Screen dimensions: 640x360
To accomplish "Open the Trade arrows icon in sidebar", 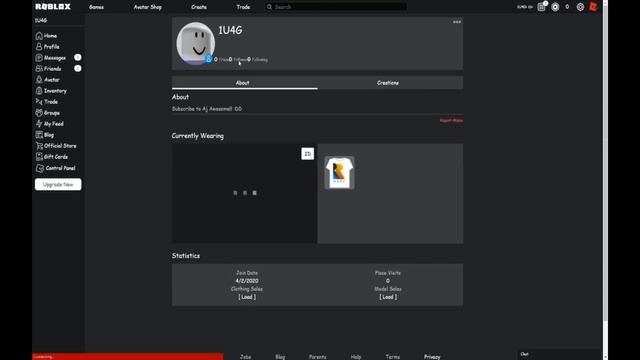I will pos(39,102).
